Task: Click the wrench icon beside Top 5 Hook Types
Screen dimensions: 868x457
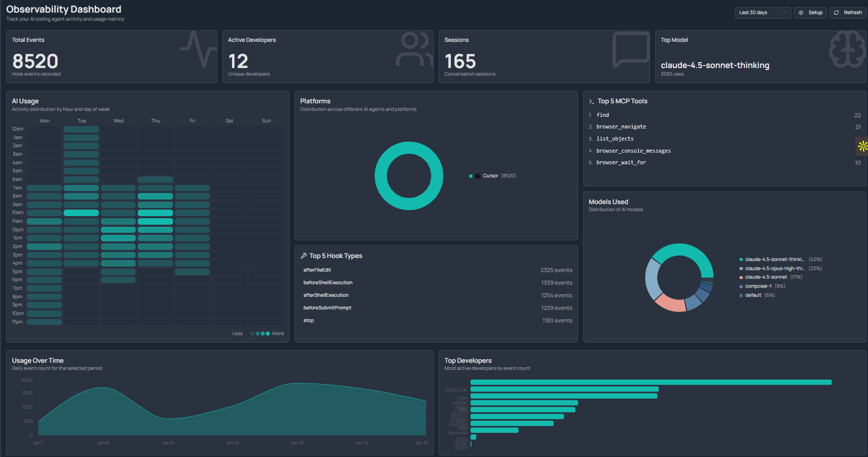Action: click(x=304, y=256)
